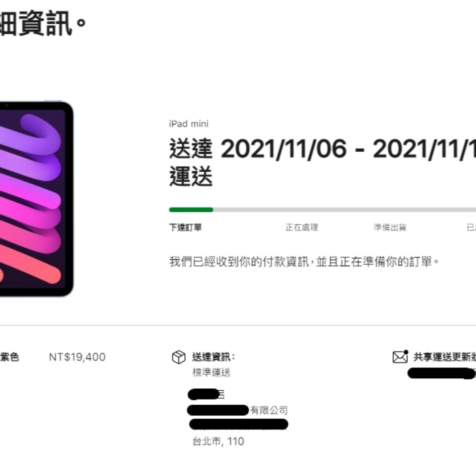Image resolution: width=476 pixels, height=476 pixels.
Task: Click the purple iPad mini product image
Action: (36, 199)
